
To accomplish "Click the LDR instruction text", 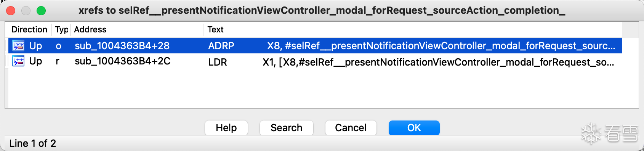I will click(x=218, y=62).
